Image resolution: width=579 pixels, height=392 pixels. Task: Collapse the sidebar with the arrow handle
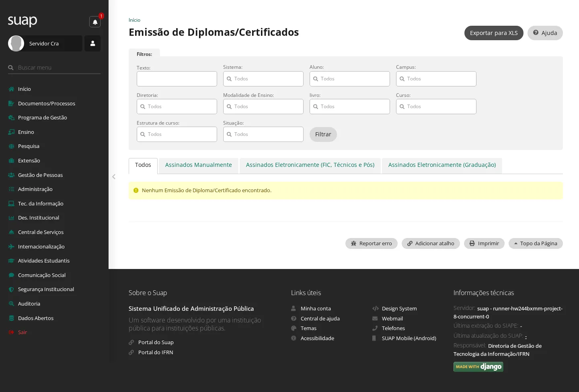click(114, 177)
